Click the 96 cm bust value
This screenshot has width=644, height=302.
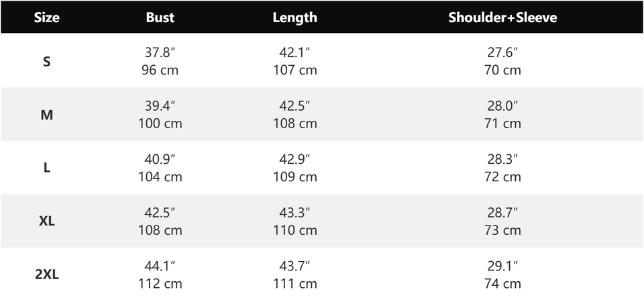pyautogui.click(x=160, y=70)
